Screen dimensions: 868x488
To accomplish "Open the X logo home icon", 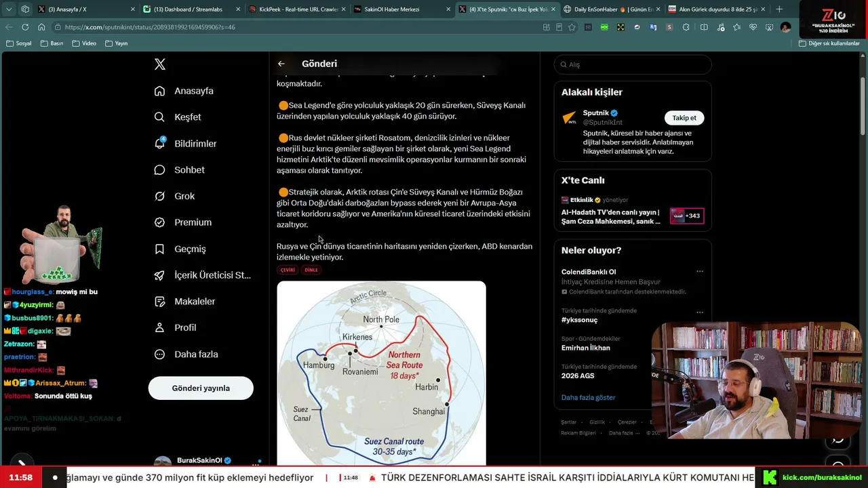I will click(160, 64).
